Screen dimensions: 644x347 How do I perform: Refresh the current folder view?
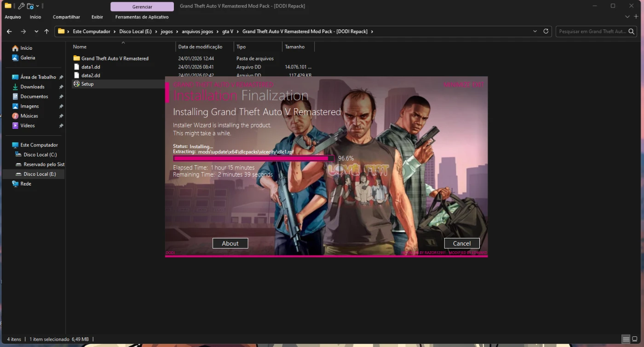[x=546, y=31]
